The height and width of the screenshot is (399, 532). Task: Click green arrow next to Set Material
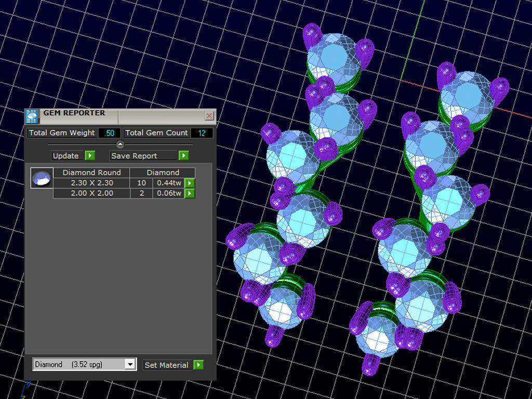[x=198, y=365]
